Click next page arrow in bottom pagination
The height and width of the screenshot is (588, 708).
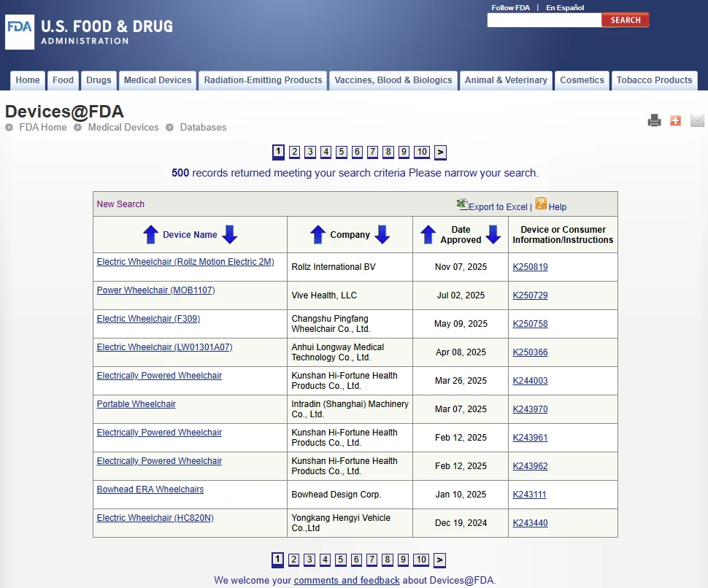[440, 560]
